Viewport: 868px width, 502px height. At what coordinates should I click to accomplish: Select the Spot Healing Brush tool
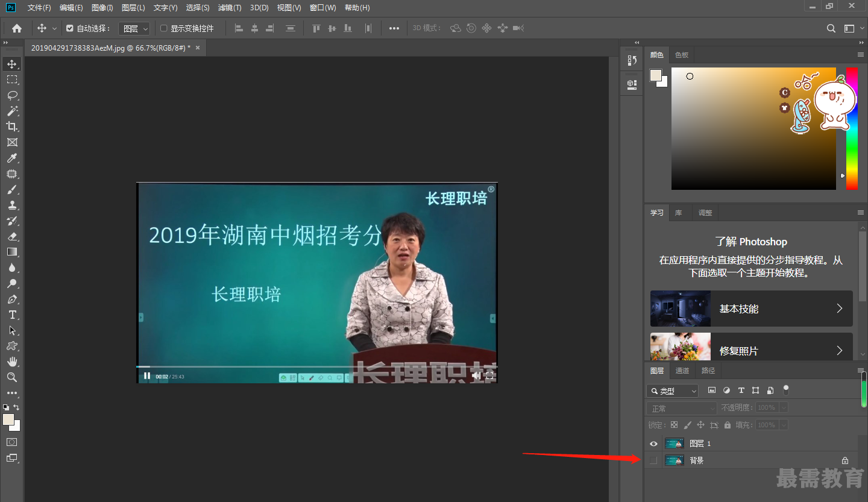coord(12,174)
